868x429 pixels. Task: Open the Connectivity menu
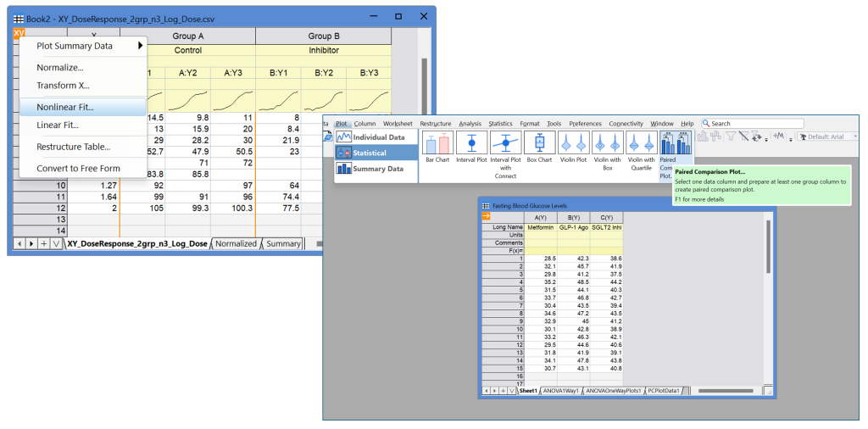pyautogui.click(x=626, y=124)
